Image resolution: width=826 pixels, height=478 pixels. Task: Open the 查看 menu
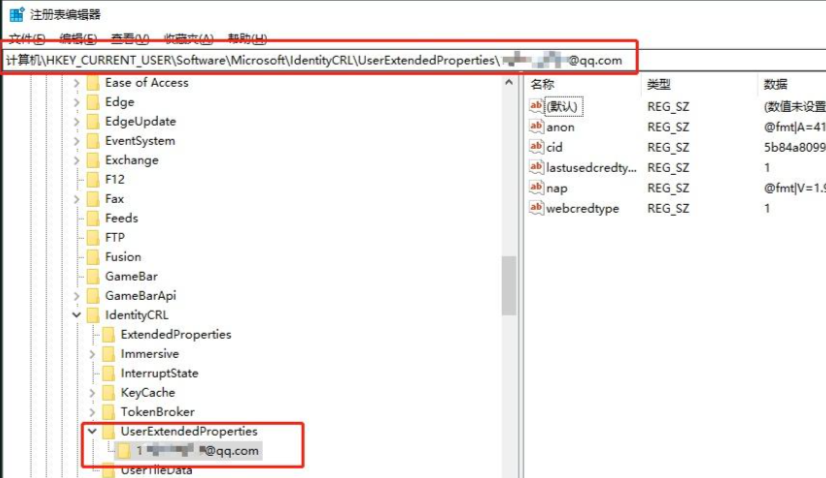coord(130,38)
